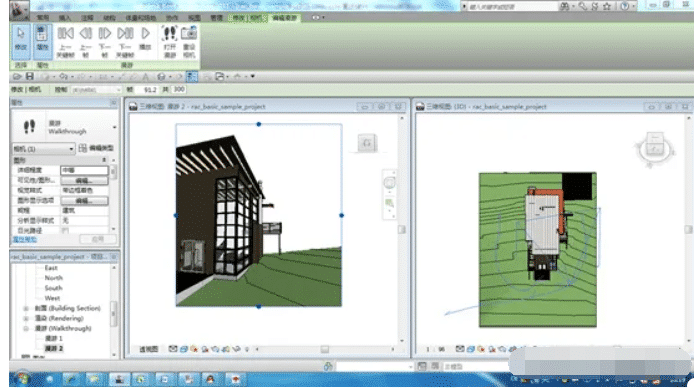The image size is (694, 388).
Task: Select walkthrough 1 in project browser
Action: (54, 338)
